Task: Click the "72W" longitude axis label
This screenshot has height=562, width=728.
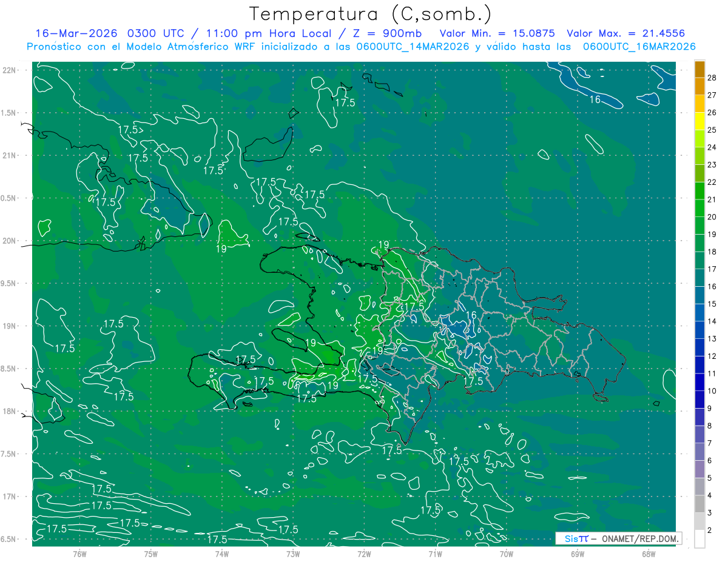Action: click(364, 554)
